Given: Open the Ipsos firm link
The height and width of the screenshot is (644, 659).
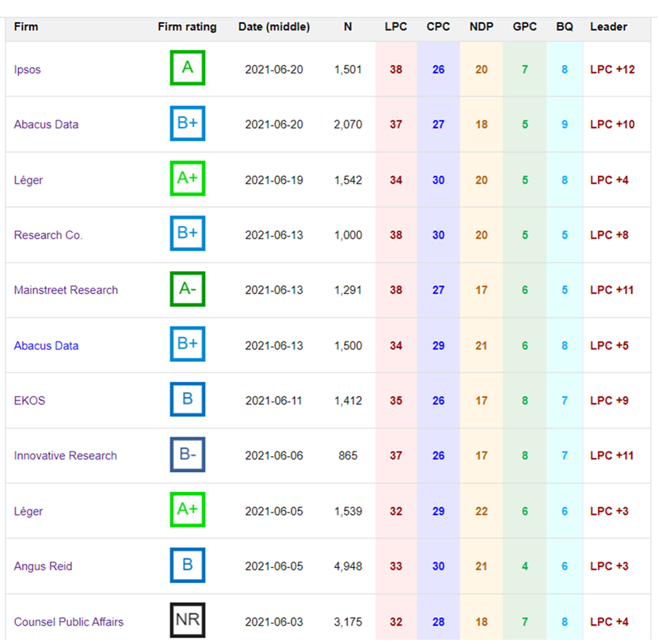Looking at the screenshot, I should (27, 70).
